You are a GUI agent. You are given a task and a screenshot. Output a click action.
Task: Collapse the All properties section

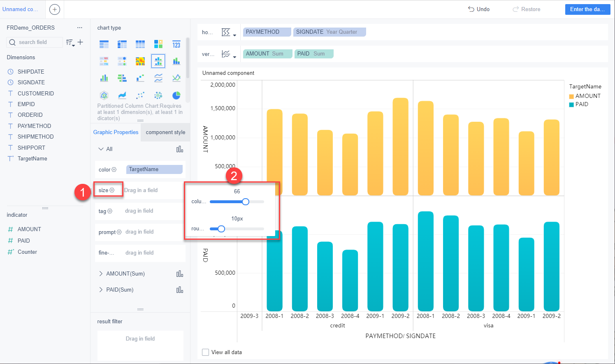pyautogui.click(x=101, y=149)
